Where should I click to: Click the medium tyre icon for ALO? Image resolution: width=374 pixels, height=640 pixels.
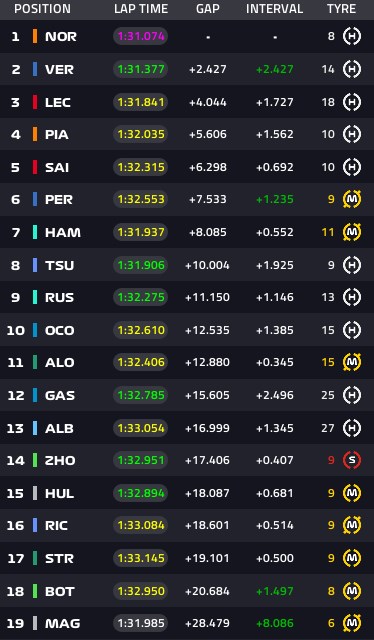pos(352,362)
